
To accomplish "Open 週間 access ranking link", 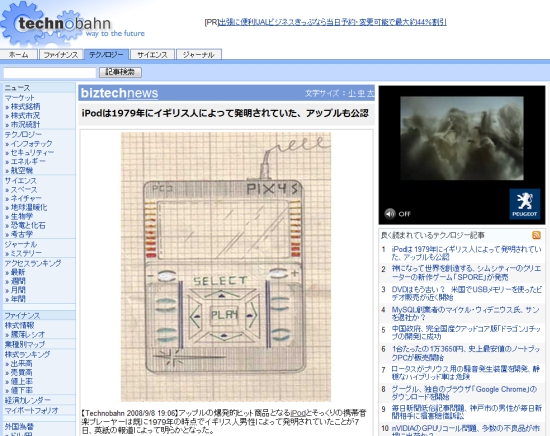I will (18, 281).
